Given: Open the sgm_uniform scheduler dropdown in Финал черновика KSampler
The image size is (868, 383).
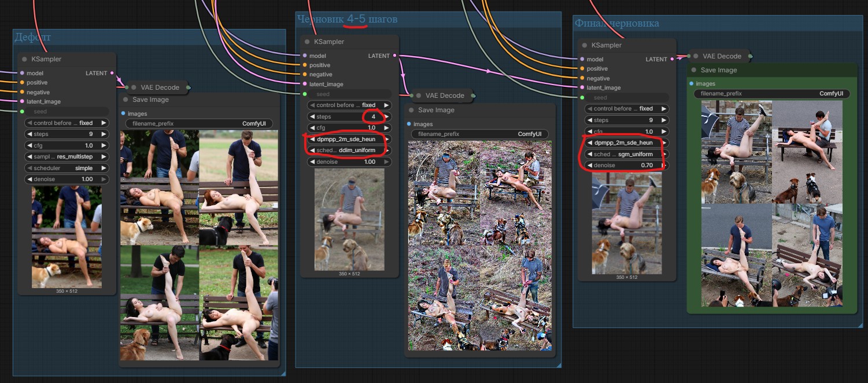Looking at the screenshot, I should (x=627, y=154).
